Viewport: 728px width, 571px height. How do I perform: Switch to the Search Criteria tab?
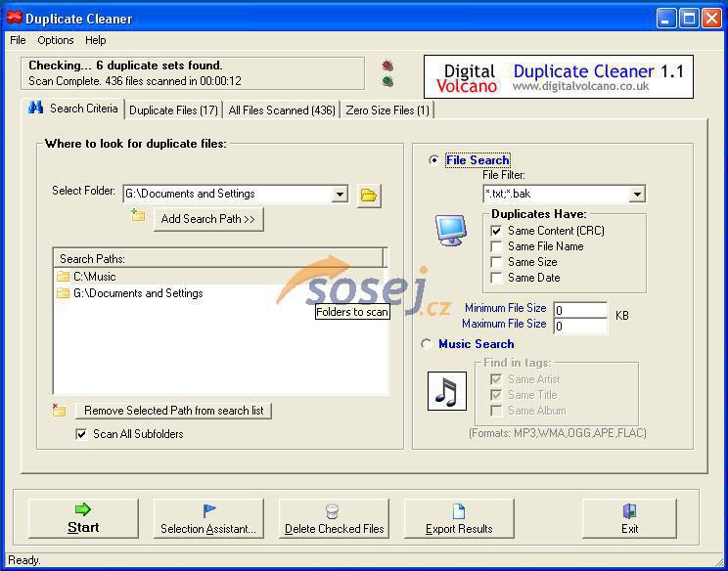coord(73,109)
